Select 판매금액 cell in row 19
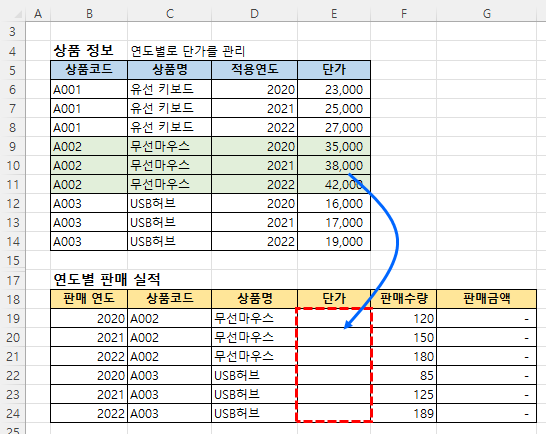This screenshot has width=546, height=434. tap(486, 318)
